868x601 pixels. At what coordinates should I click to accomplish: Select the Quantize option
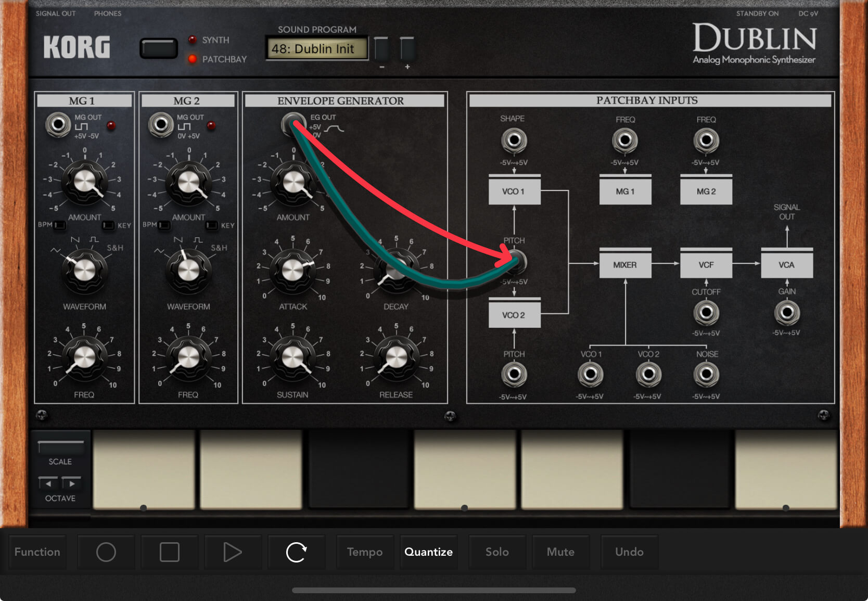[428, 552]
